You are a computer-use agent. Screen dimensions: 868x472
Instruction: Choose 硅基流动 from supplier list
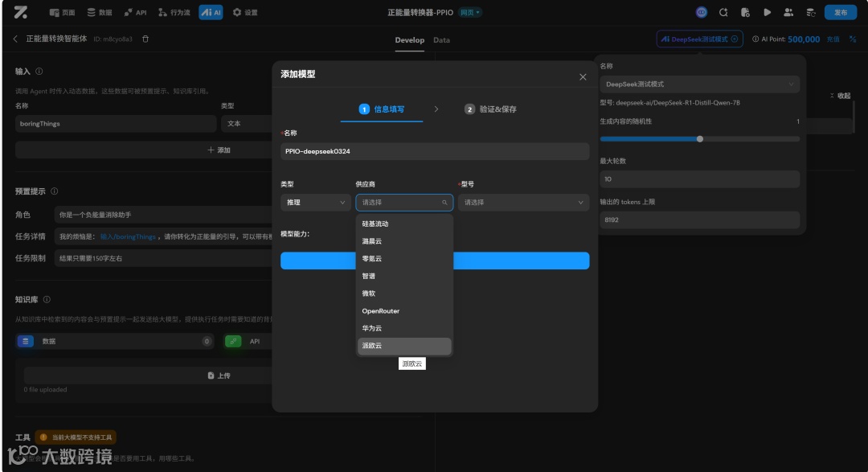pyautogui.click(x=404, y=224)
